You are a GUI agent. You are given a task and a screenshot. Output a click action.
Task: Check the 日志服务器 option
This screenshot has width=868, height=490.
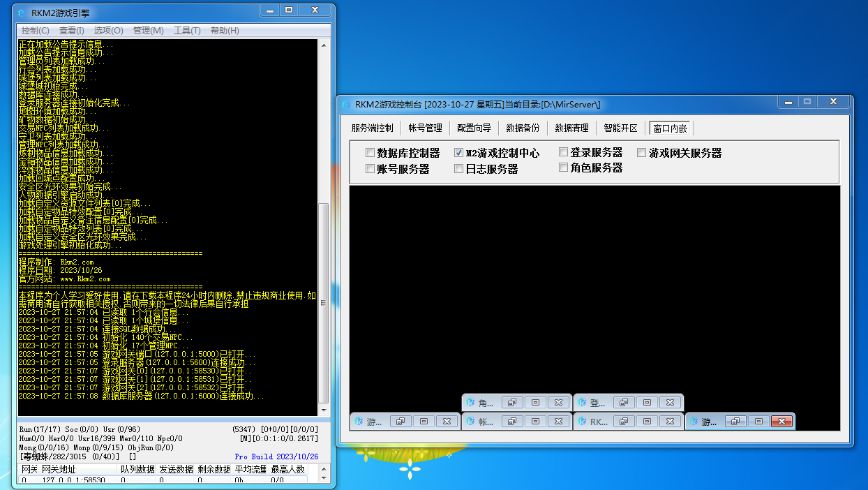click(459, 168)
